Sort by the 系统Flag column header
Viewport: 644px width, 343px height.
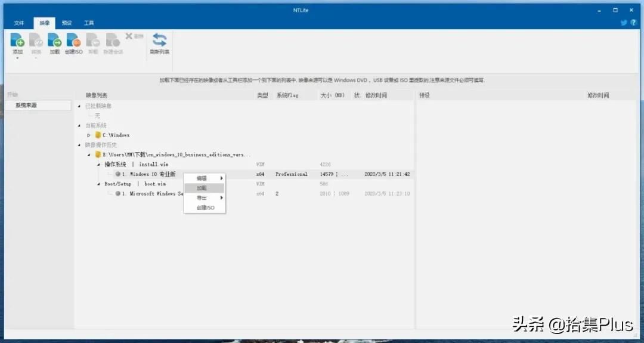(287, 95)
